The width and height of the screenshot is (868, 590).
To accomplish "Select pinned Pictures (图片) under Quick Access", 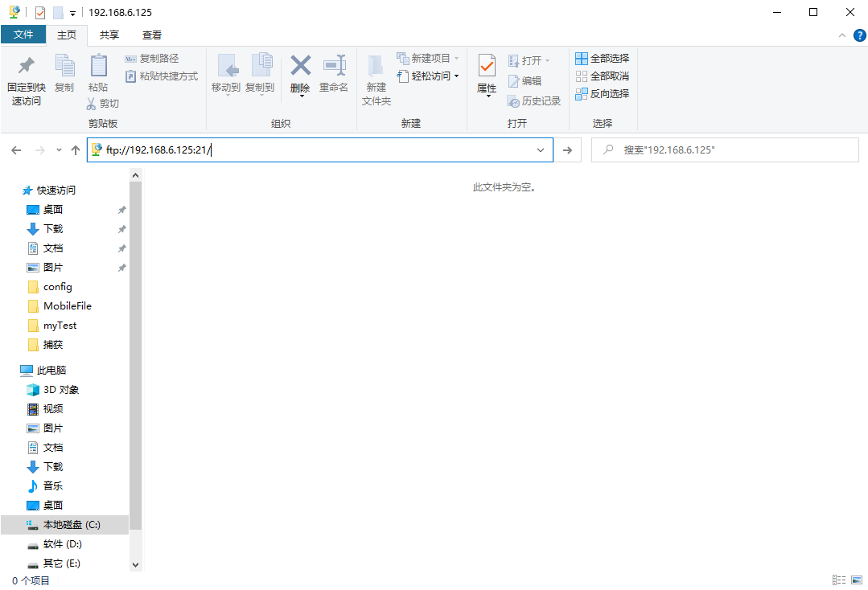I will (x=45, y=268).
